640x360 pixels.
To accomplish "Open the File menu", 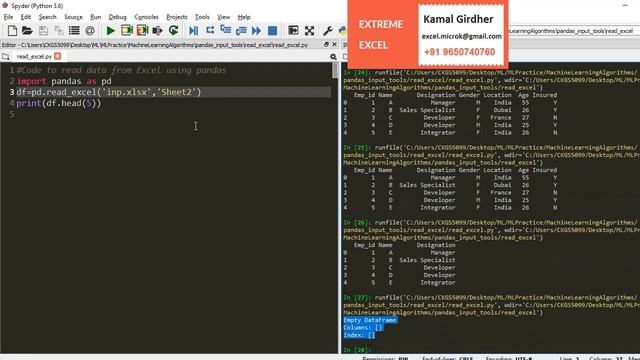I will click(8, 17).
